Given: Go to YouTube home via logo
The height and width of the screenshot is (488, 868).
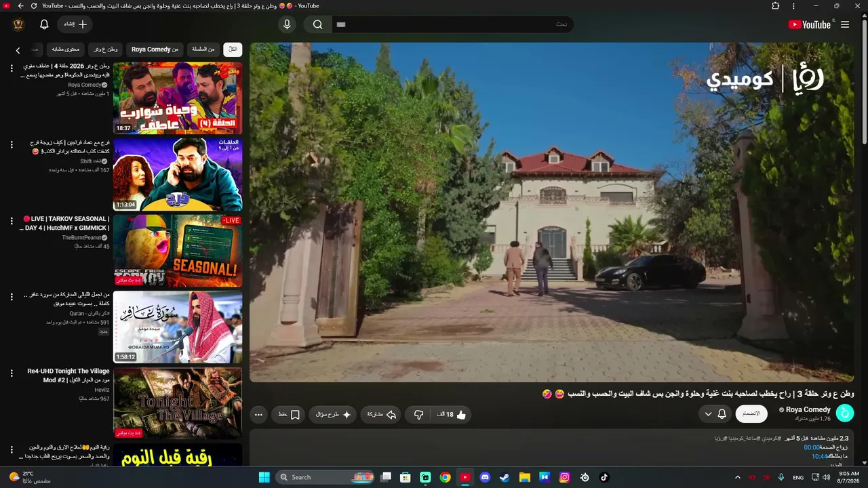Looking at the screenshot, I should 810,24.
